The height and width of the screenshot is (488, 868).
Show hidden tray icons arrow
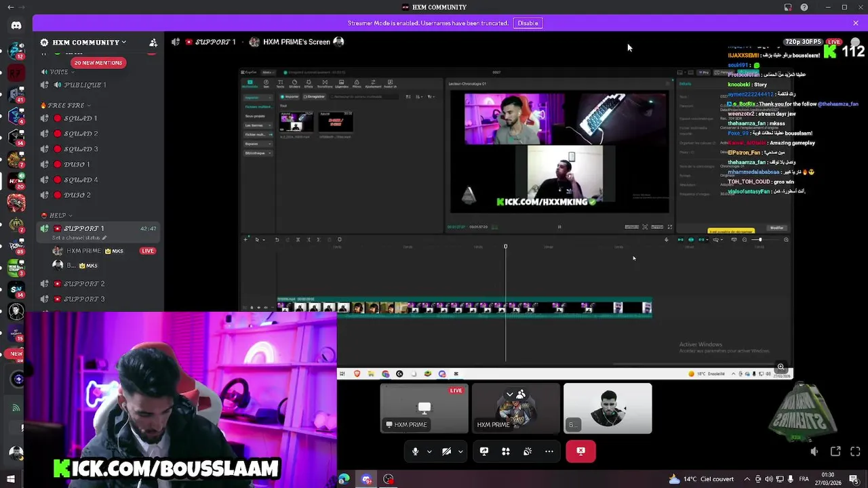(747, 479)
